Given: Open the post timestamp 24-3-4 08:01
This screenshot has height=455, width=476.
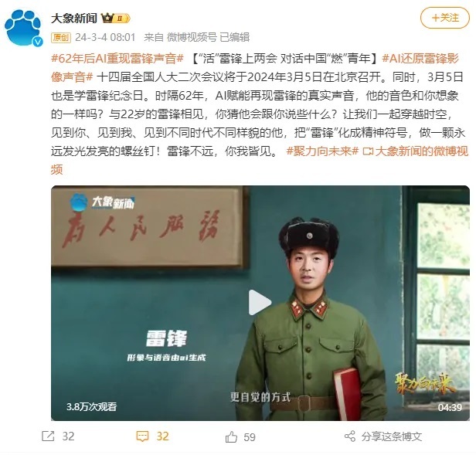Looking at the screenshot, I should point(105,37).
